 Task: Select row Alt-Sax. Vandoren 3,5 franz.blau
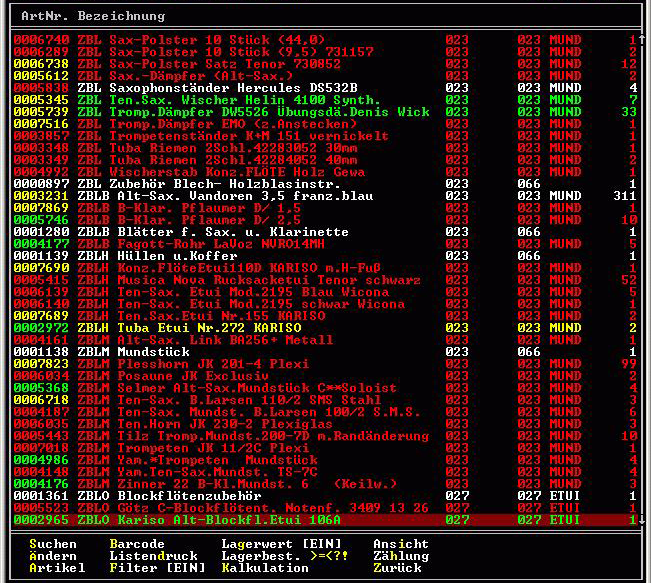pyautogui.click(x=325, y=196)
